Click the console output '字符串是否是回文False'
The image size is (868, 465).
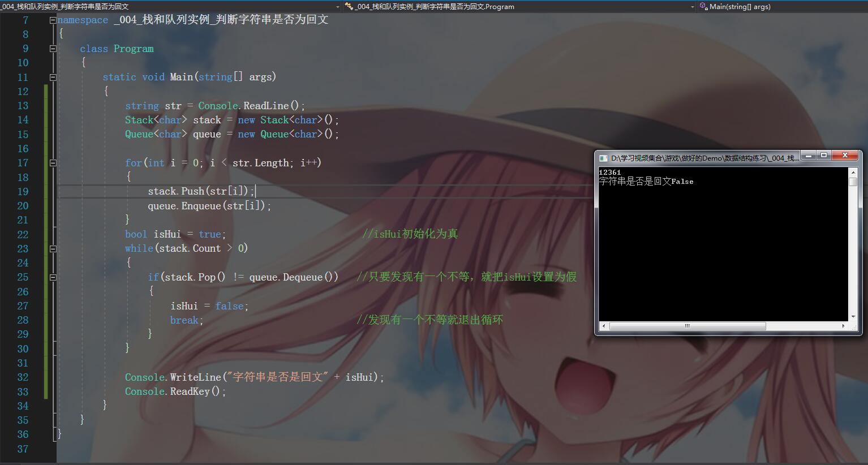point(646,182)
